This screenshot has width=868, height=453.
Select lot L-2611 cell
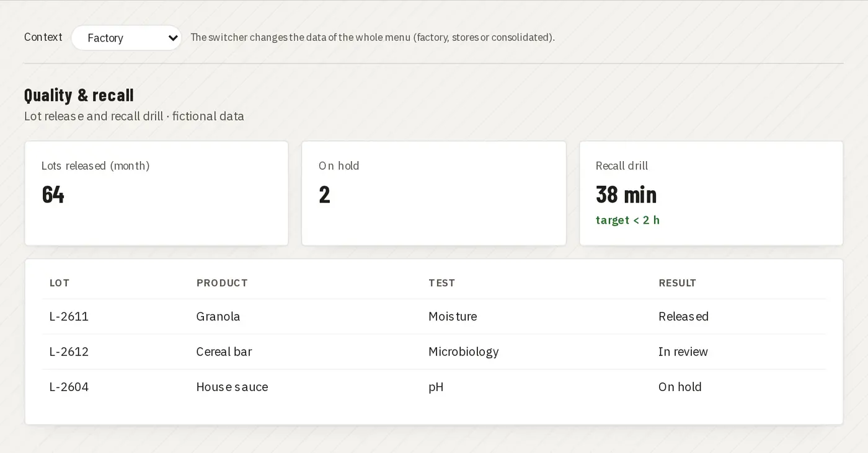click(x=69, y=317)
